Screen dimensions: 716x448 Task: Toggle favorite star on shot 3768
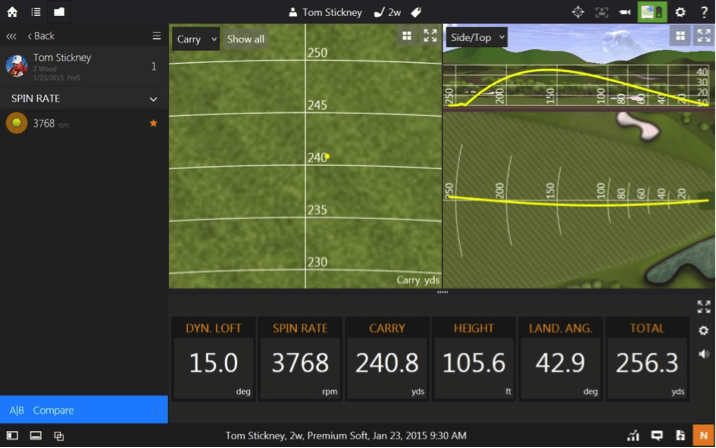pos(153,123)
